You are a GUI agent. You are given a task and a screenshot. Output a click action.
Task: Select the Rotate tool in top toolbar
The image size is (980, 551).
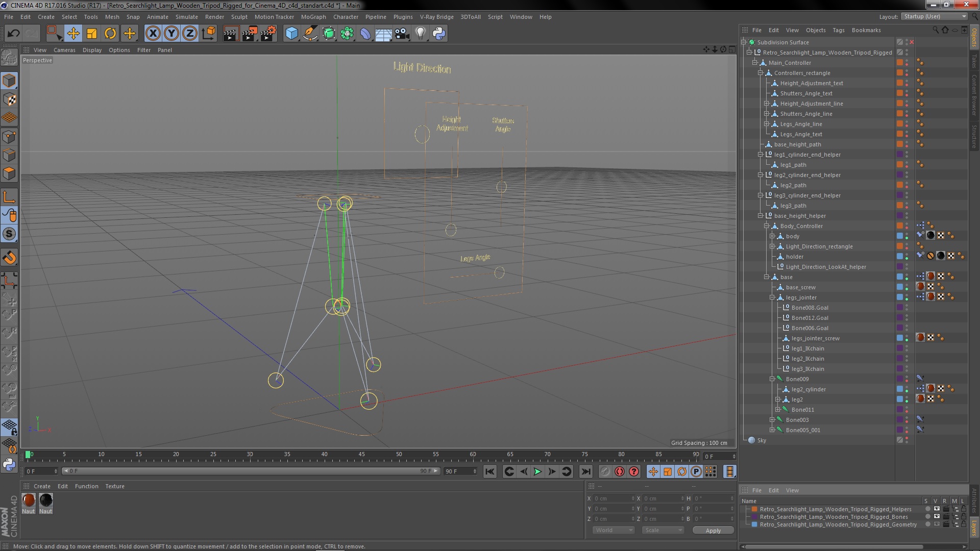[110, 34]
